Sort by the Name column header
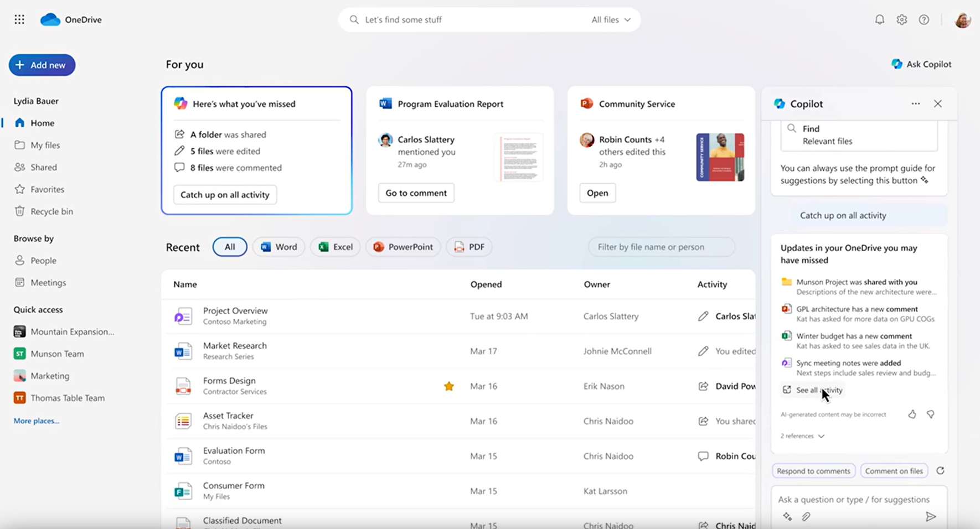Screen dimensions: 980x529 coord(185,284)
